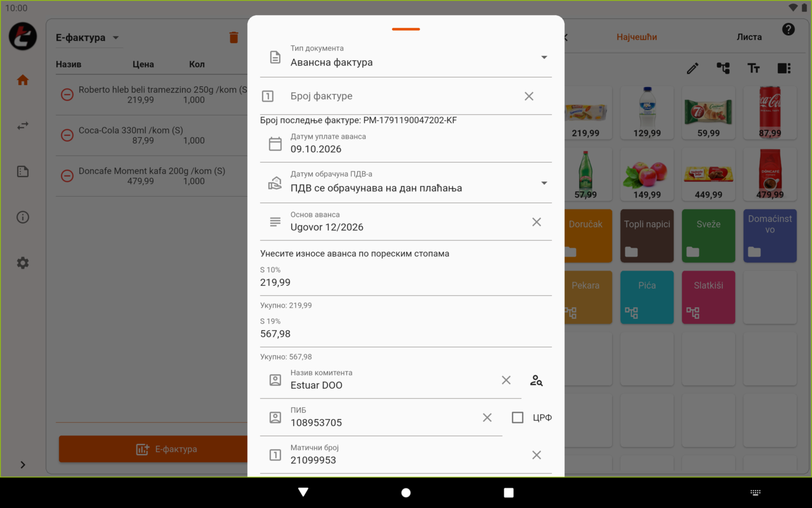
Task: Open settings gear in sidebar
Action: 23,263
